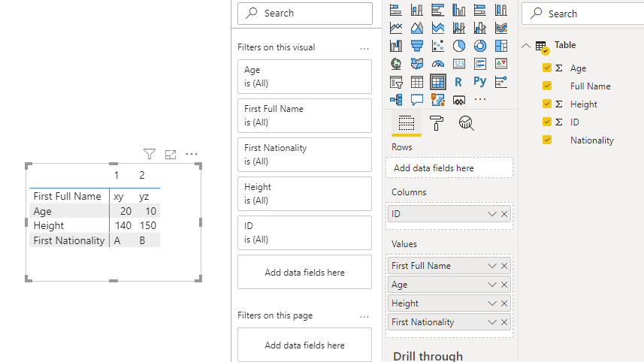This screenshot has width=644, height=362.
Task: Uncheck the Nationality field checkbox
Action: click(546, 140)
